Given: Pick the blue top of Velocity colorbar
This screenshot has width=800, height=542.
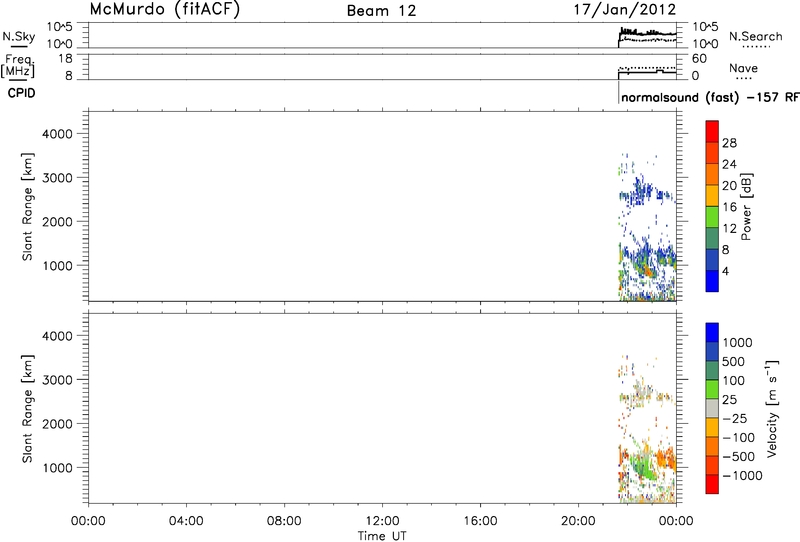Looking at the screenshot, I should (x=712, y=332).
